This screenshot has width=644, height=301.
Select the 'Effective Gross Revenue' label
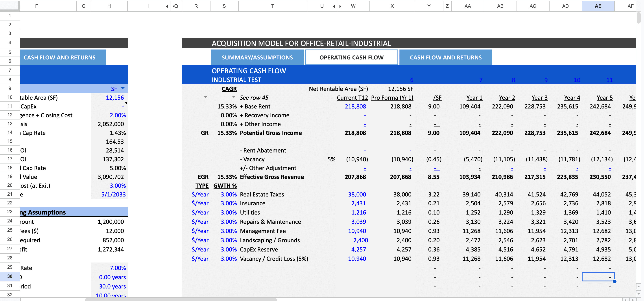click(x=272, y=177)
